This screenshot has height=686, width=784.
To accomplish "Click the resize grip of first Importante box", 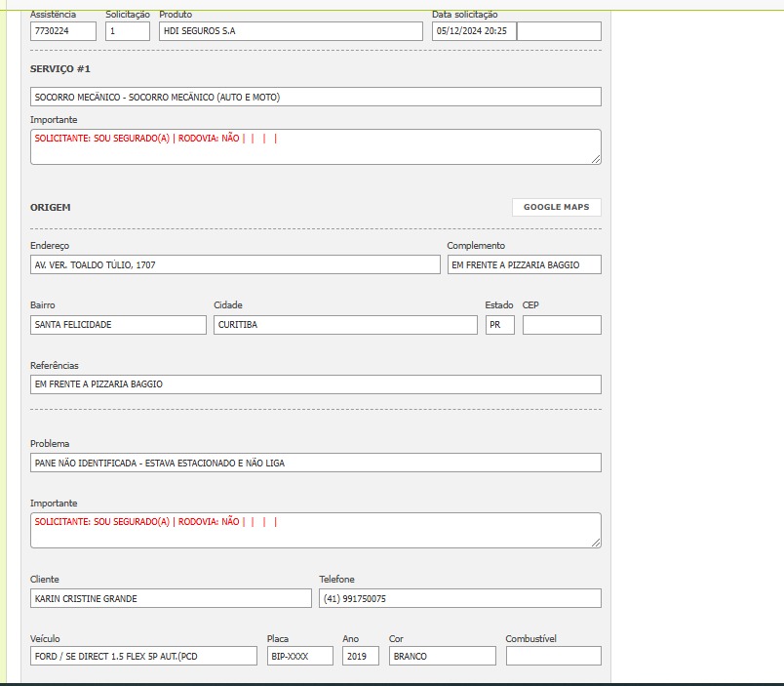I will (596, 159).
